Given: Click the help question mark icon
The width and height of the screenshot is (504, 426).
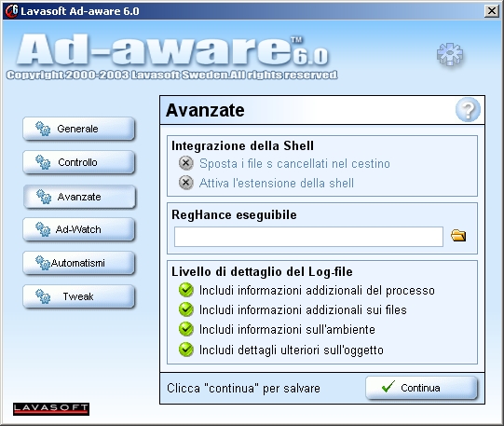Looking at the screenshot, I should coord(468,110).
